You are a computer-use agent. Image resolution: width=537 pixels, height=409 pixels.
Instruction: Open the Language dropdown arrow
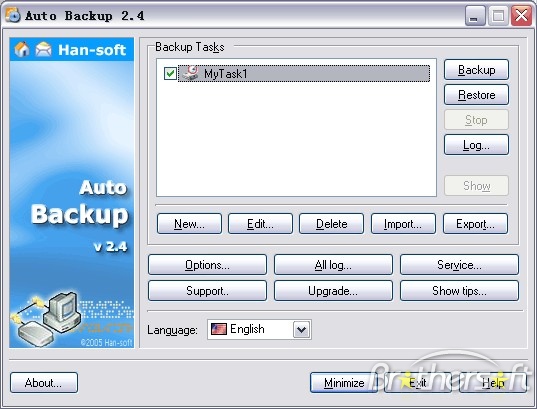(301, 330)
